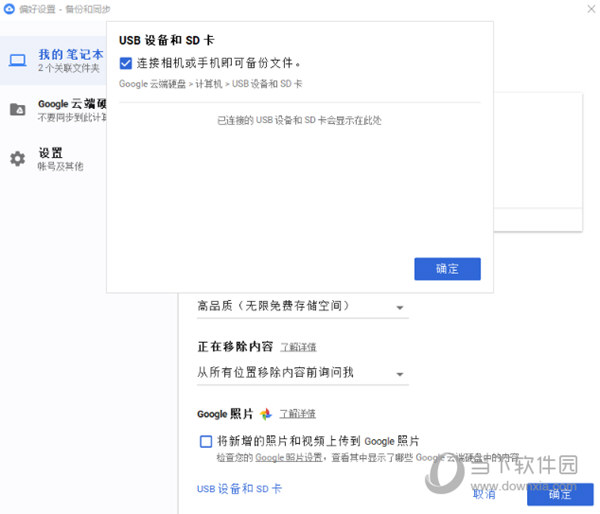Viewport: 600px width, 514px height.
Task: Click the 帐号及其他 subtitle text
Action: pos(60,166)
